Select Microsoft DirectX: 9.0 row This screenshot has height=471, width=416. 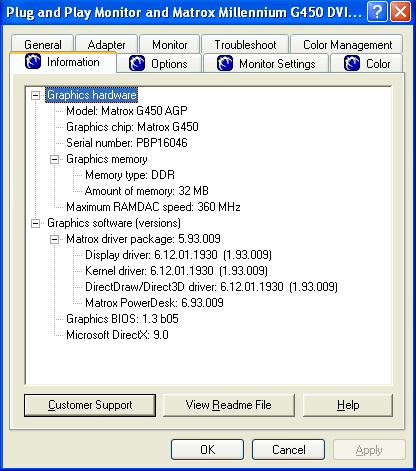(x=117, y=335)
